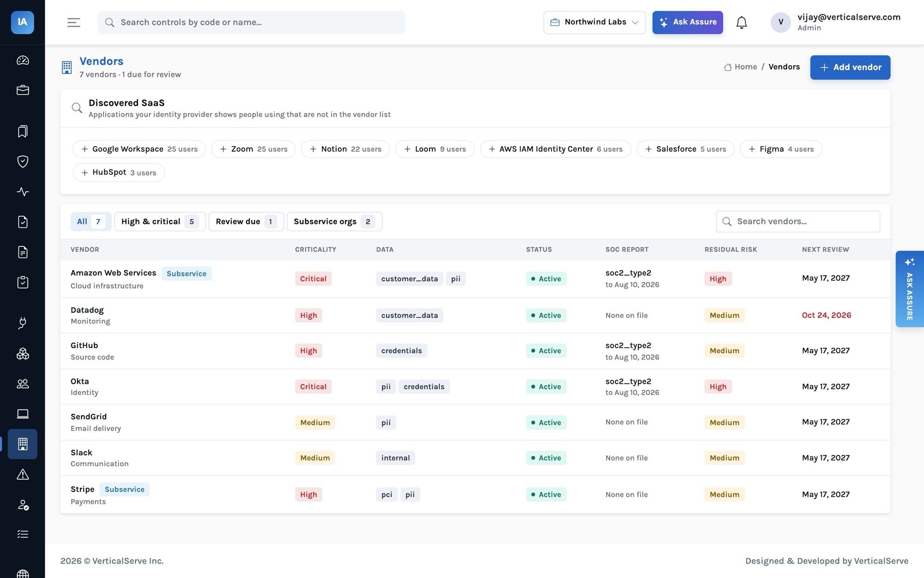
Task: Add discovered Google Workspace app
Action: 139,149
